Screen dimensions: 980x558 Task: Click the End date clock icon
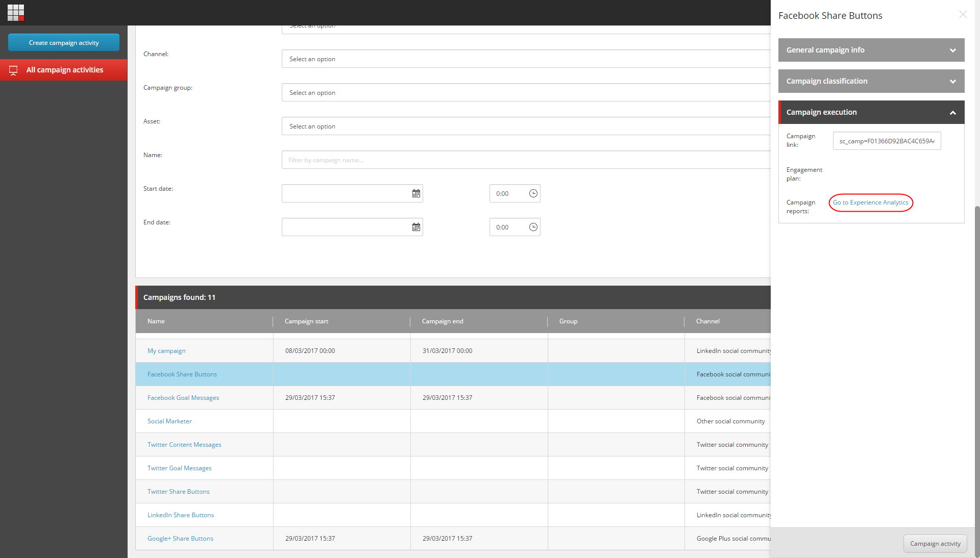pos(533,227)
